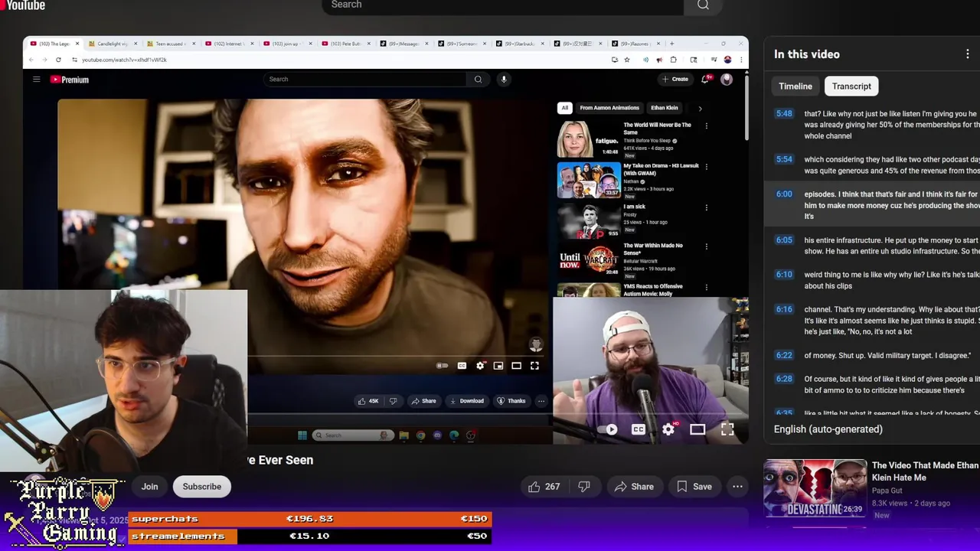This screenshot has width=980, height=551.
Task: Select the From Aamon Animations chip
Action: click(609, 108)
